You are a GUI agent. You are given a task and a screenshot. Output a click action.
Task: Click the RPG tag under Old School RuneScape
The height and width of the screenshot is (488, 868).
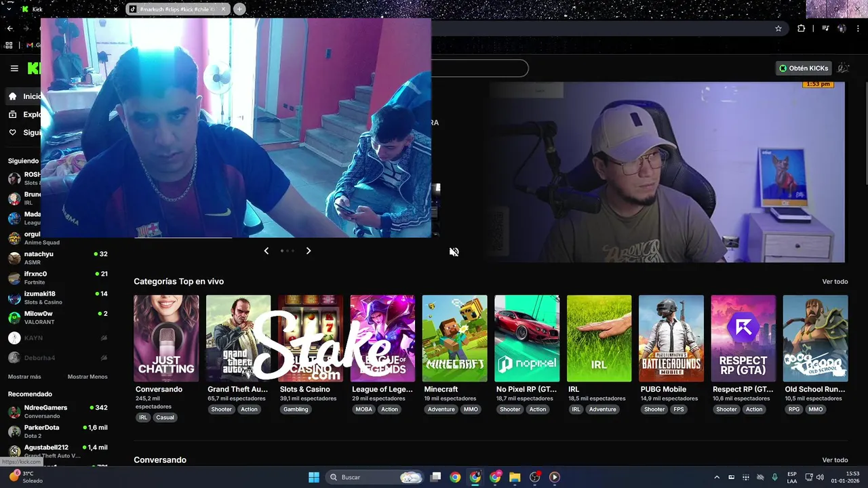[x=793, y=409]
